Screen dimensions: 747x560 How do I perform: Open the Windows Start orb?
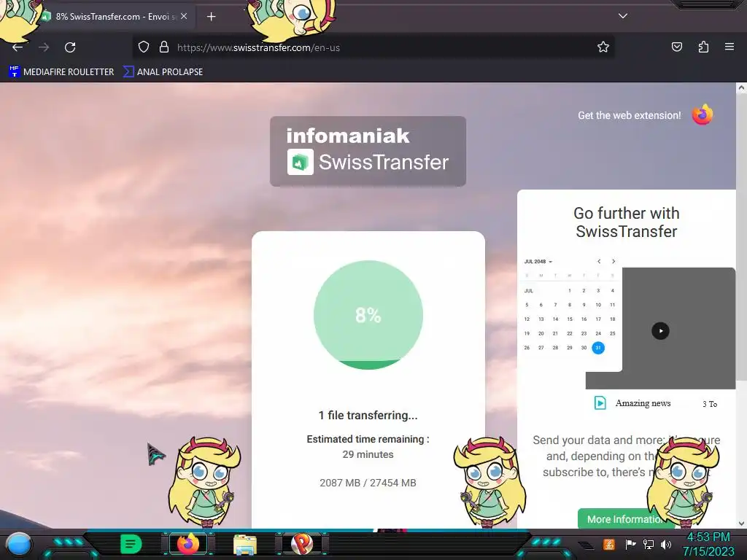(x=18, y=544)
